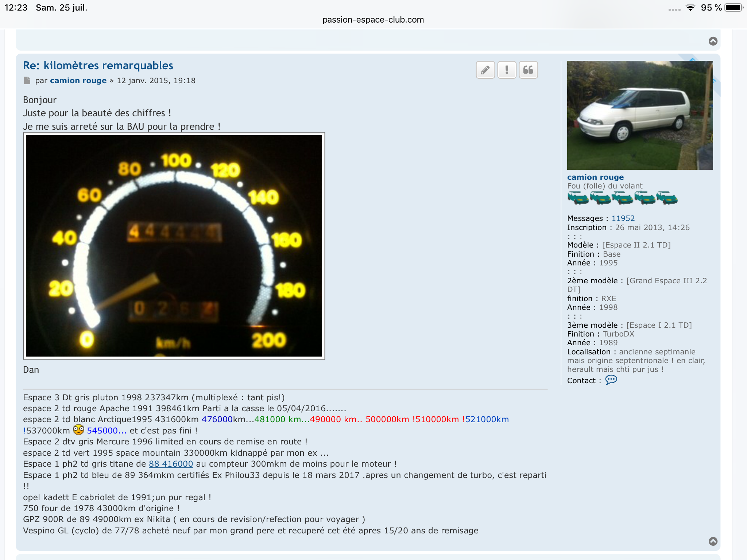Open the speedometer photo attachment

pyautogui.click(x=174, y=246)
